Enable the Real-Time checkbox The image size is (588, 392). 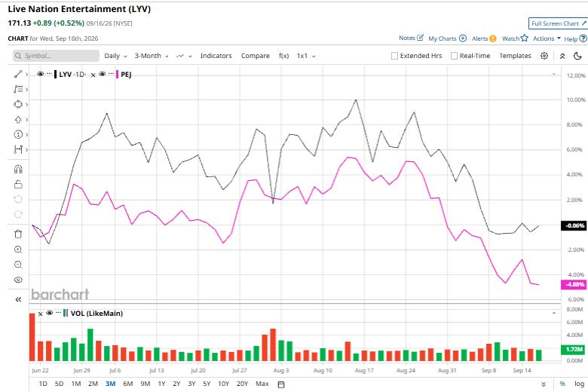tap(454, 56)
